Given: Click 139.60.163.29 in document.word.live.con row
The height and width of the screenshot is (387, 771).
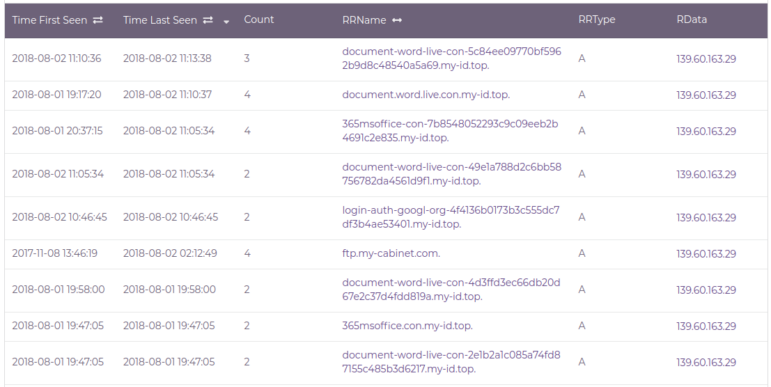Looking at the screenshot, I should coord(706,95).
